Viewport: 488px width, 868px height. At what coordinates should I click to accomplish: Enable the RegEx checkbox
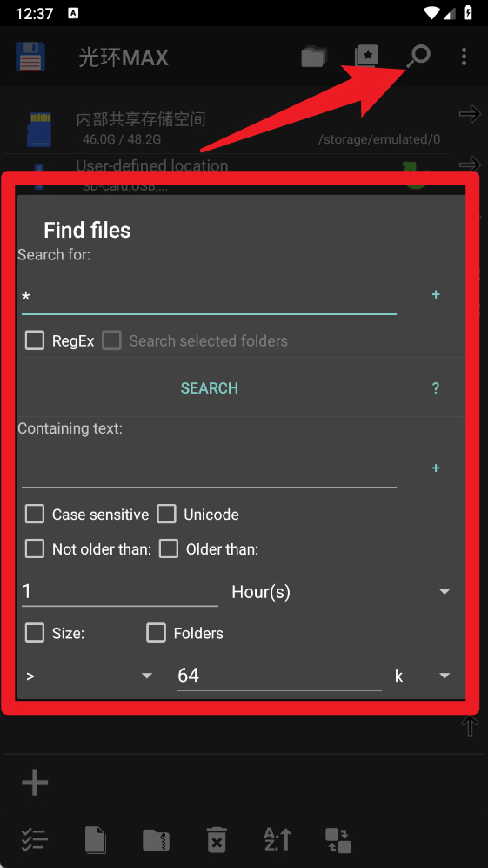(x=35, y=340)
